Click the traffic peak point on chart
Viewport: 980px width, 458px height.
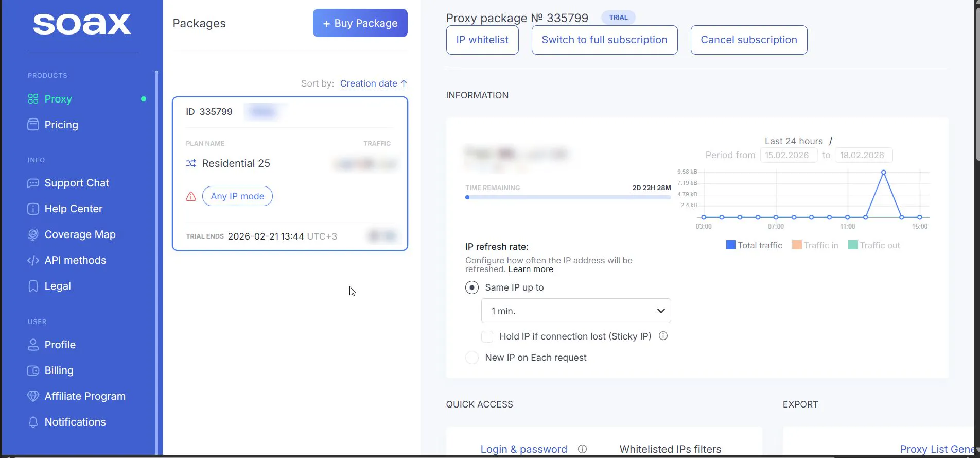coord(884,173)
